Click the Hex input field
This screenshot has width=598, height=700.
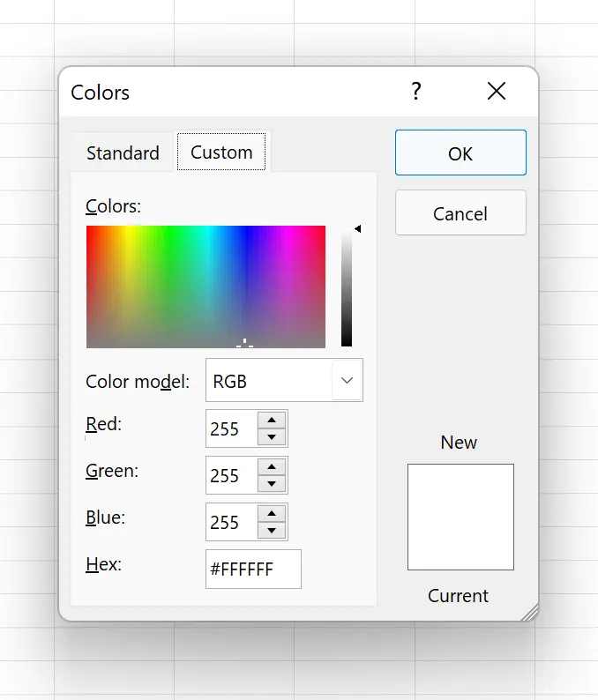pyautogui.click(x=253, y=569)
